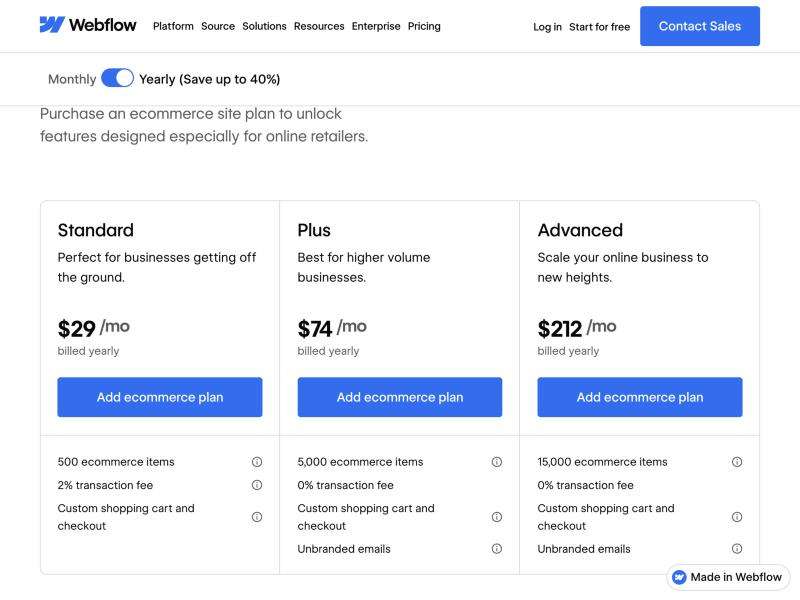
Task: Click 'Perfect for businesses getting off the ground' text
Action: coord(157,267)
